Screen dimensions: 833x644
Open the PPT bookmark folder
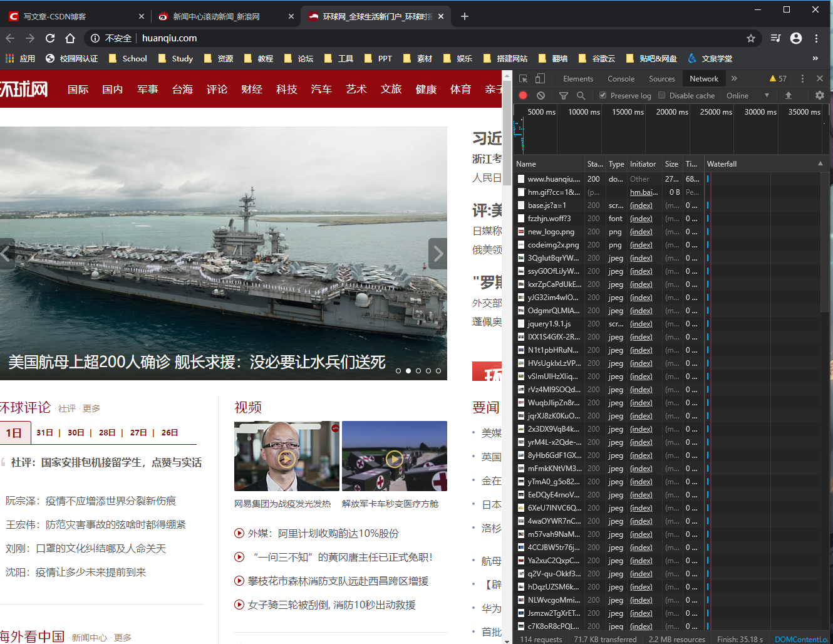point(378,58)
